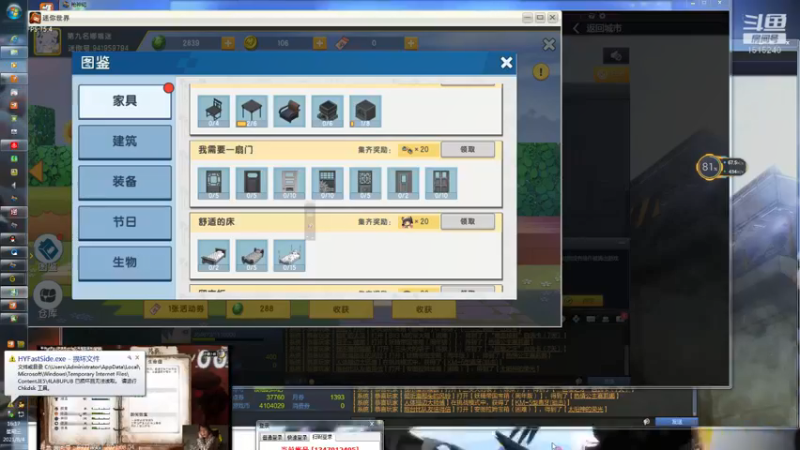Close the 登录 login dialog

[372, 424]
